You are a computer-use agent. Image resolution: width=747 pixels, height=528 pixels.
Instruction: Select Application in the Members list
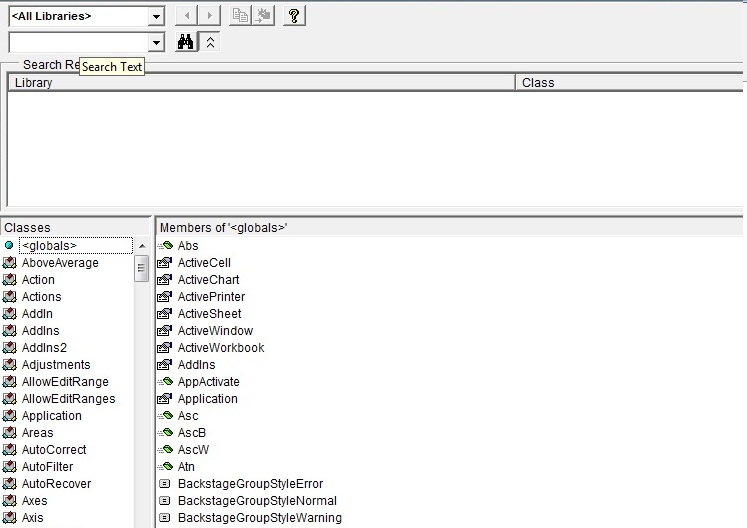(208, 399)
